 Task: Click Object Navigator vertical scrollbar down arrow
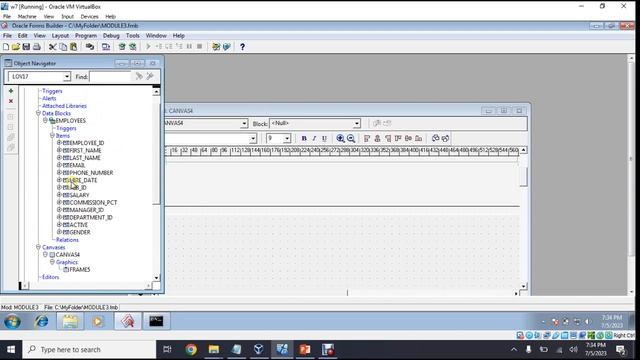point(156,278)
